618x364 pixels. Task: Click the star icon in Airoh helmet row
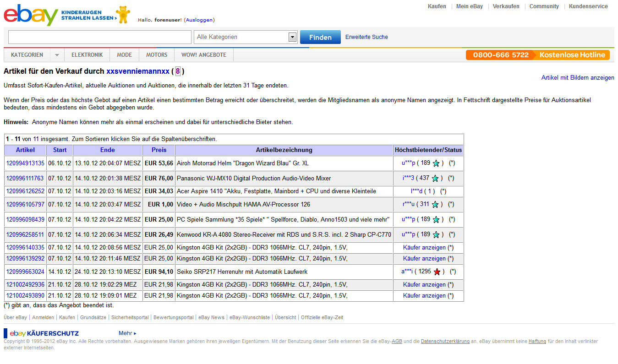point(436,163)
